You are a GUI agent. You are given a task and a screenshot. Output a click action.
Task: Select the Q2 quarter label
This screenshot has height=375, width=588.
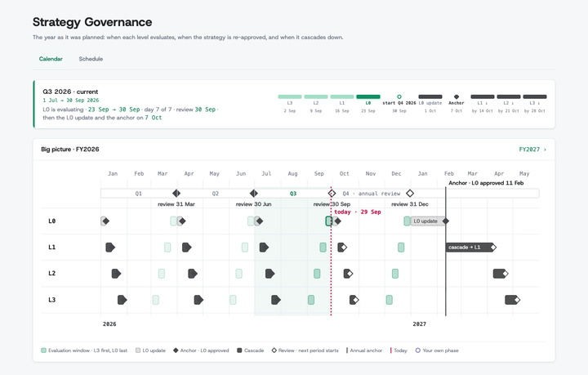[216, 194]
